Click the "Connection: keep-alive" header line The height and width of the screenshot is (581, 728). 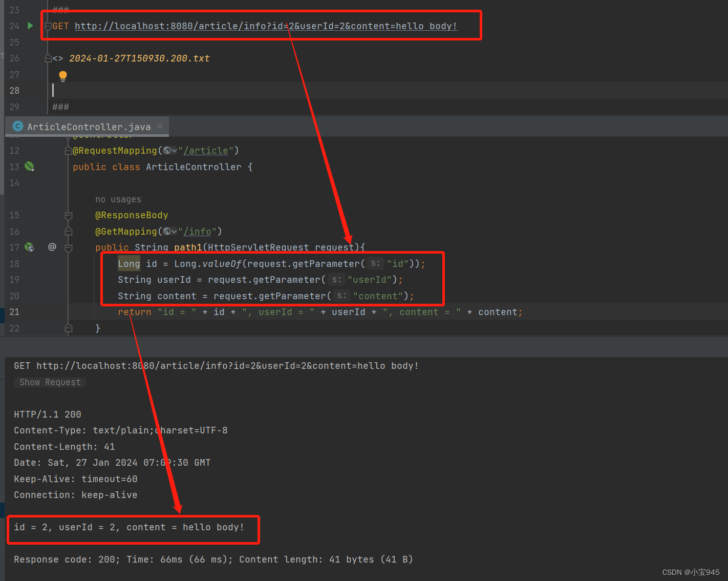pyautogui.click(x=76, y=495)
